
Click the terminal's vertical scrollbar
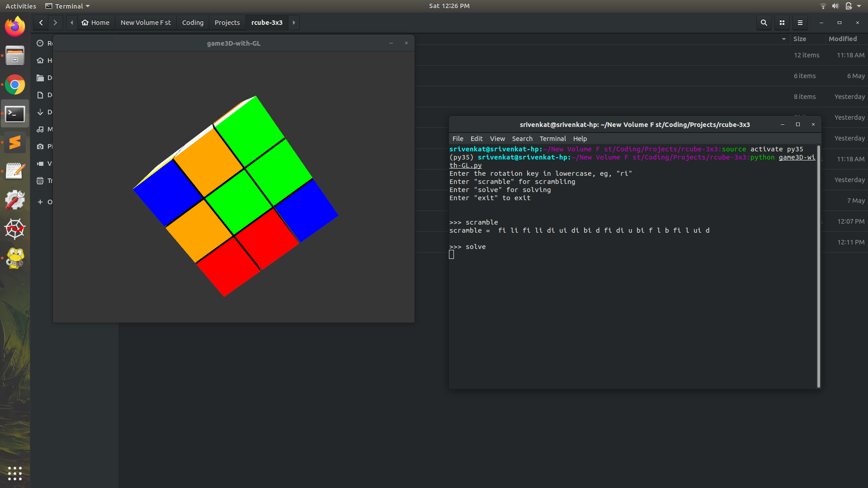pos(818,267)
